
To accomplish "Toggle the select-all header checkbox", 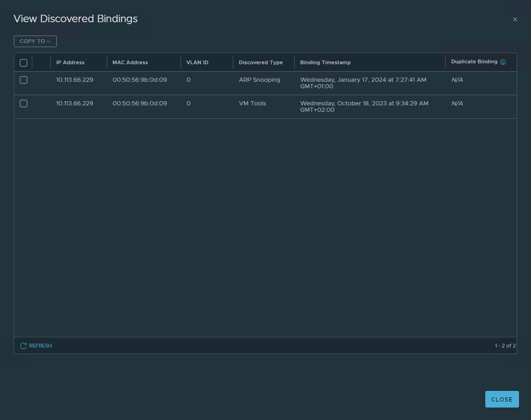I will click(x=24, y=63).
